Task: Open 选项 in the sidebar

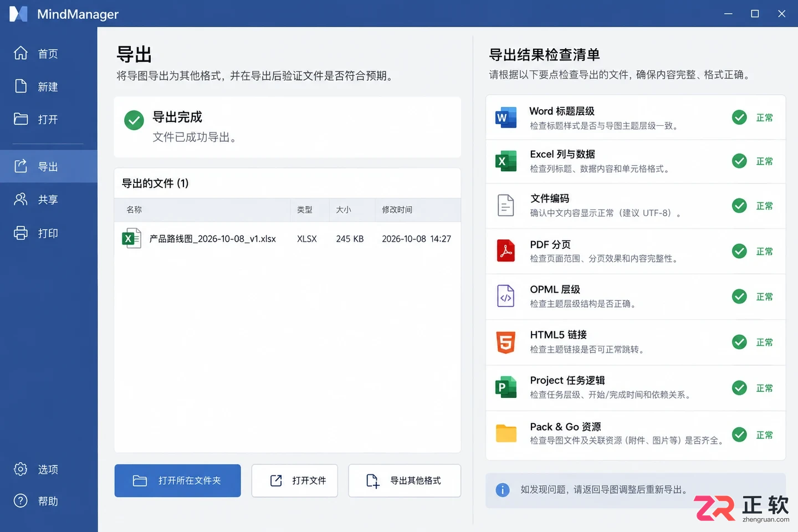Action: tap(49, 469)
